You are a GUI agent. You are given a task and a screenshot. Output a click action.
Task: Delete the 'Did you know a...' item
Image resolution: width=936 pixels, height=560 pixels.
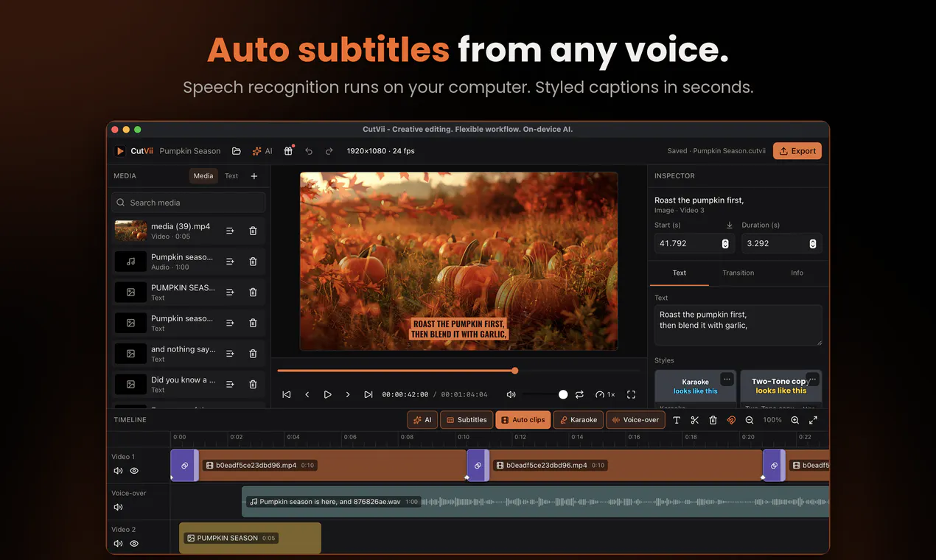(253, 385)
